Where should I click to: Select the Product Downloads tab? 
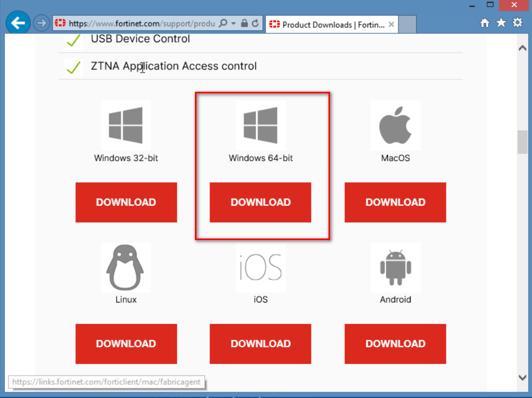click(x=332, y=25)
